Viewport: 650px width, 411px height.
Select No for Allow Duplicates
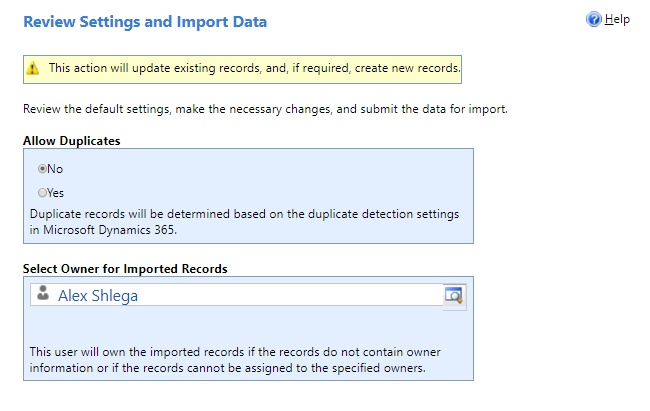pyautogui.click(x=42, y=169)
